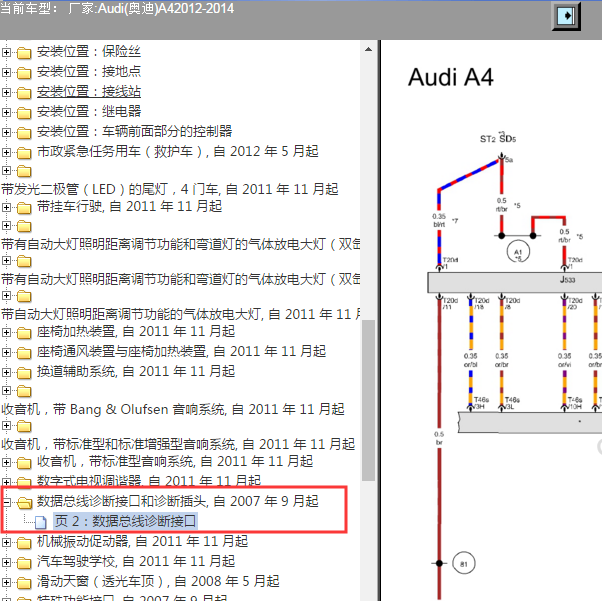Expand the 安装位置：继电器 node

[x=6, y=112]
